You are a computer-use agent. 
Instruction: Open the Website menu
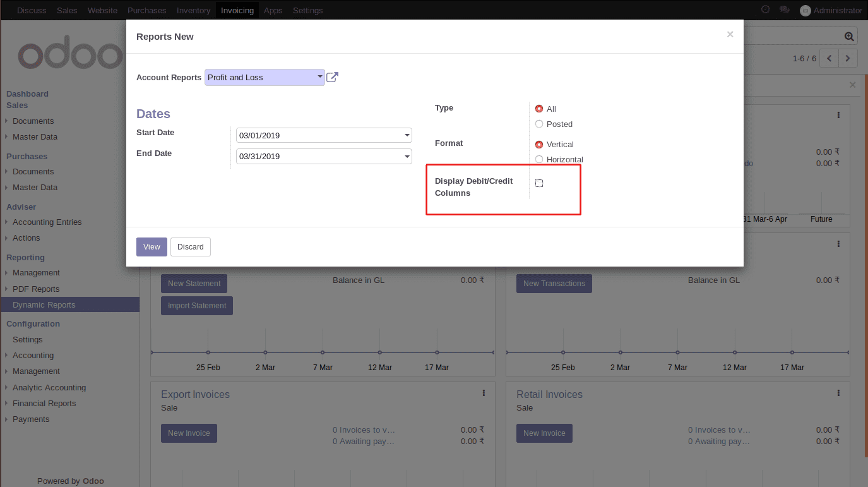(x=102, y=10)
